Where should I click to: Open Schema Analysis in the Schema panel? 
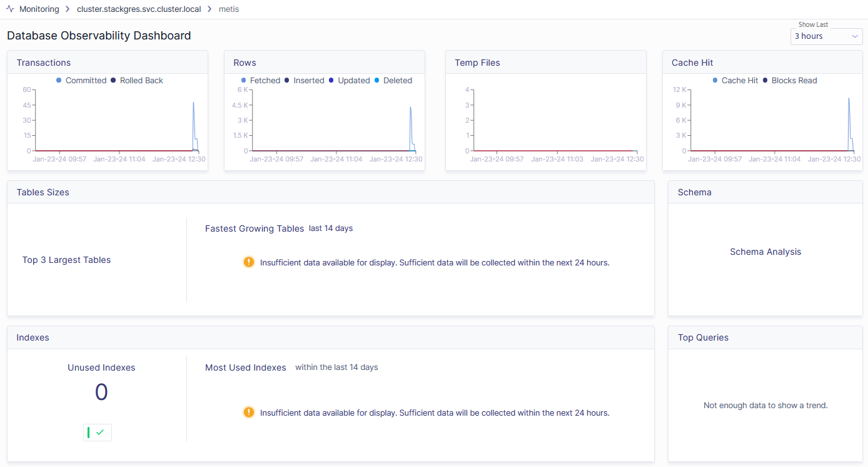click(x=765, y=251)
